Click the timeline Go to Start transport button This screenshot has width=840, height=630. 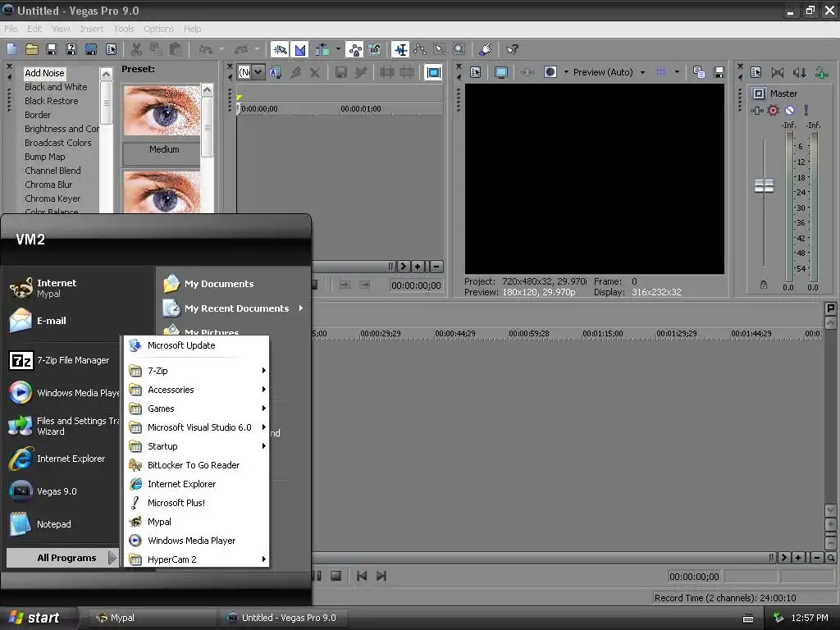pyautogui.click(x=362, y=576)
